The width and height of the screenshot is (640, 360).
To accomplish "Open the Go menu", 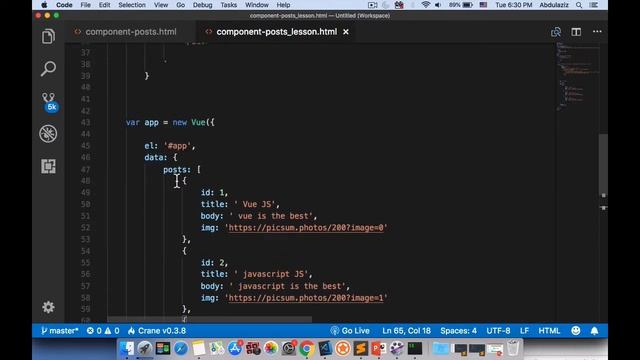I will click(x=180, y=5).
